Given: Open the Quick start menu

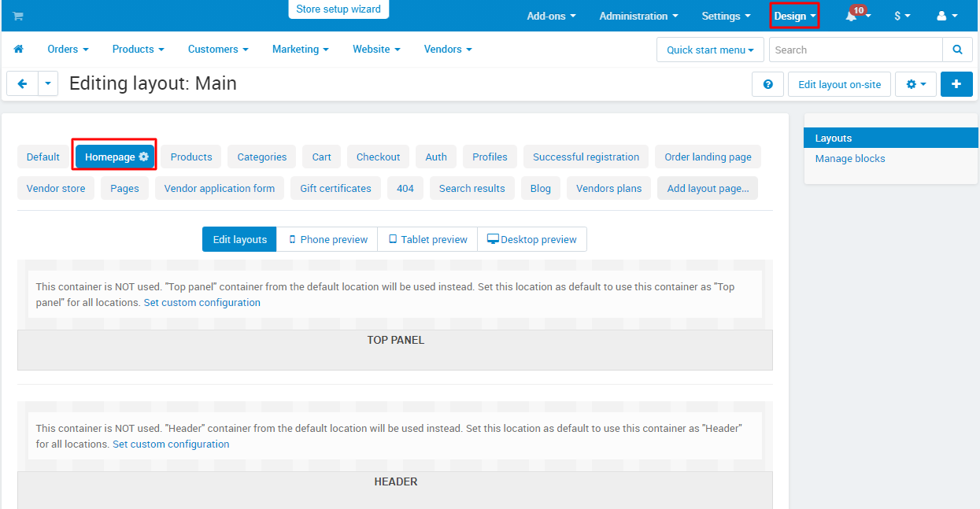Looking at the screenshot, I should click(710, 50).
